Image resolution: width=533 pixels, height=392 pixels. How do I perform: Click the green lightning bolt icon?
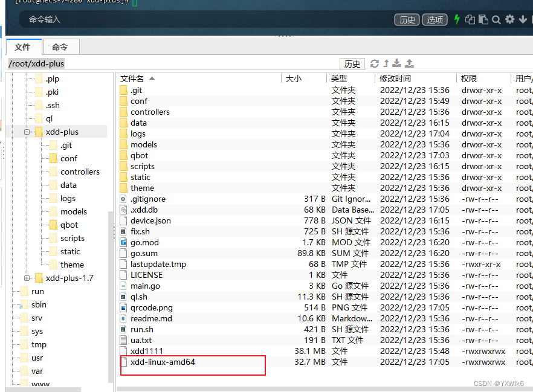[x=457, y=19]
